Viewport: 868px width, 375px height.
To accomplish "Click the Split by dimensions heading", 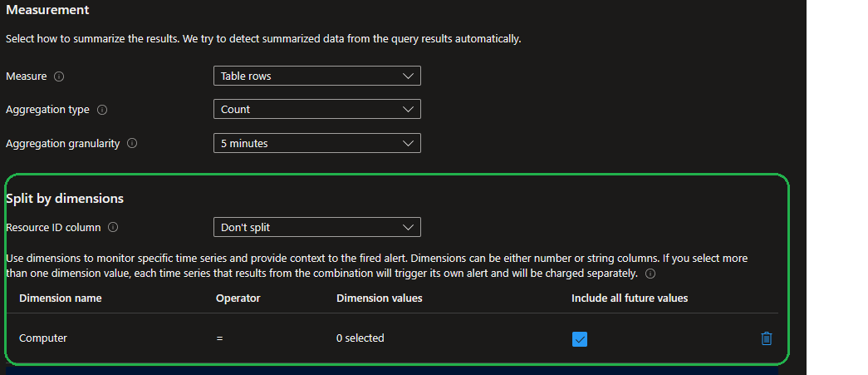I will click(65, 199).
